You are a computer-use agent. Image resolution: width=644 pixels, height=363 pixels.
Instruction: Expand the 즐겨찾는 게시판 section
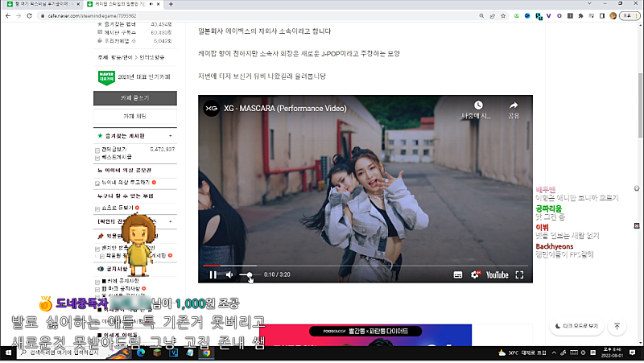click(x=171, y=136)
